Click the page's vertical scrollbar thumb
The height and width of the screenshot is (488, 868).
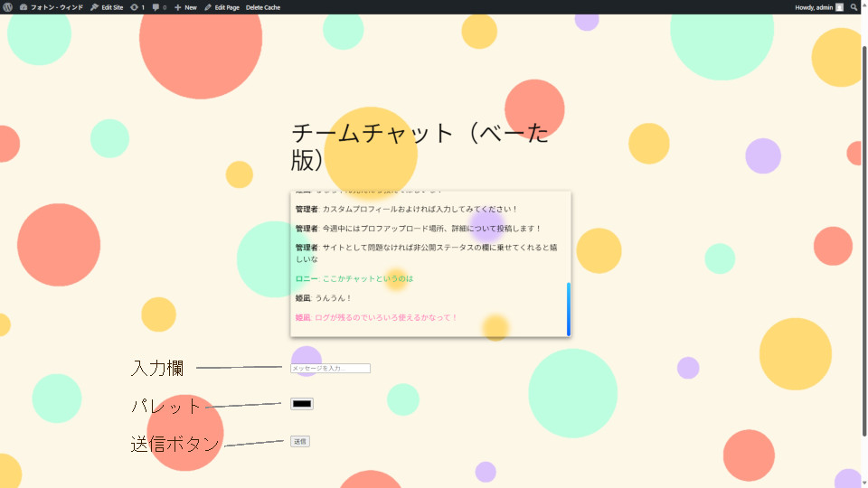[863, 226]
